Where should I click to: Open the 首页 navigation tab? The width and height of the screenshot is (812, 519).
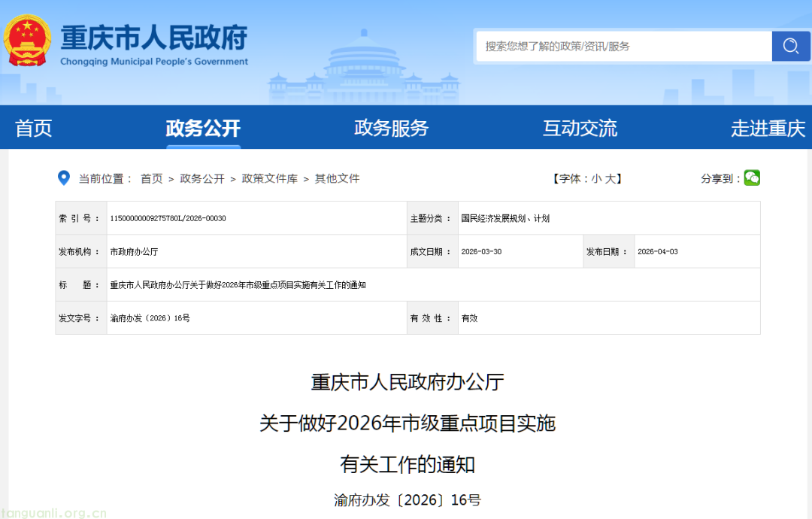tap(34, 128)
